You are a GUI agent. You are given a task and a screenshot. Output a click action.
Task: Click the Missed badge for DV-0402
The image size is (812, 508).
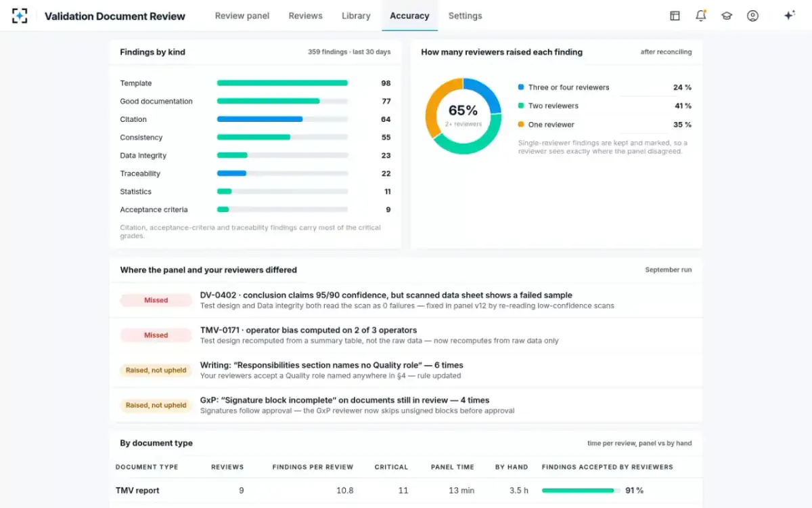point(156,300)
